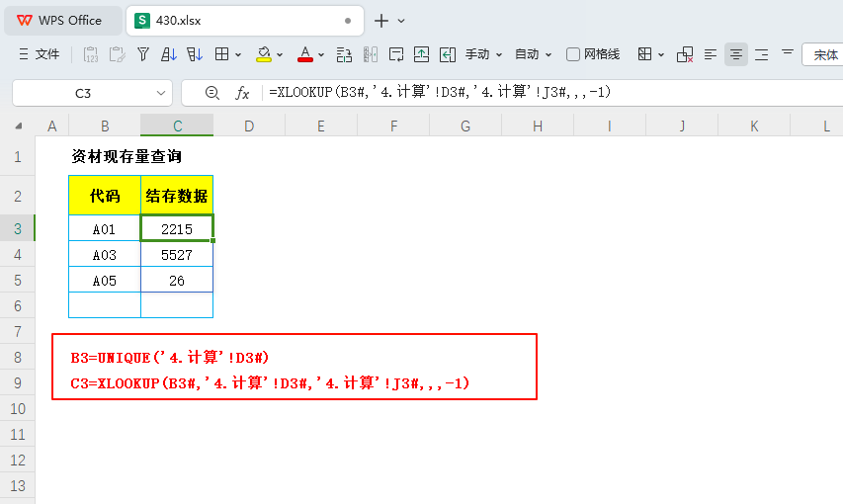Viewport: 843px width, 504px height.
Task: Click the filter funnel icon
Action: click(143, 54)
